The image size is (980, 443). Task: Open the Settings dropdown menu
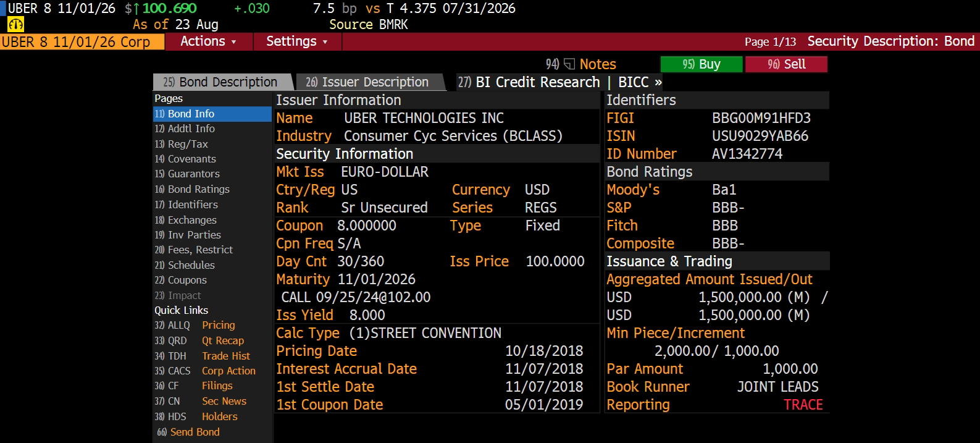tap(297, 41)
